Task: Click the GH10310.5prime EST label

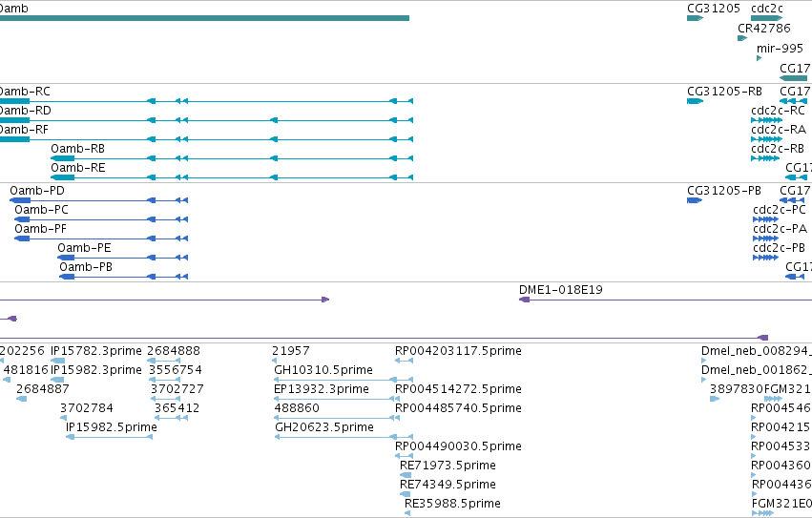Action: (323, 370)
